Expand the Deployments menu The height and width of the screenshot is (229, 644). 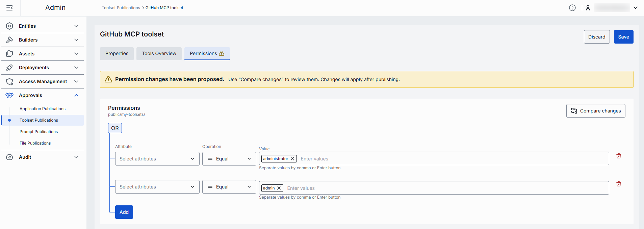tap(76, 68)
